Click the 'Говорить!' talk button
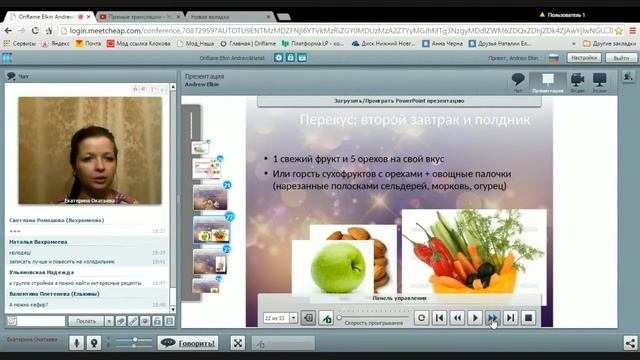Viewport: 640px width, 360px height. (x=188, y=343)
